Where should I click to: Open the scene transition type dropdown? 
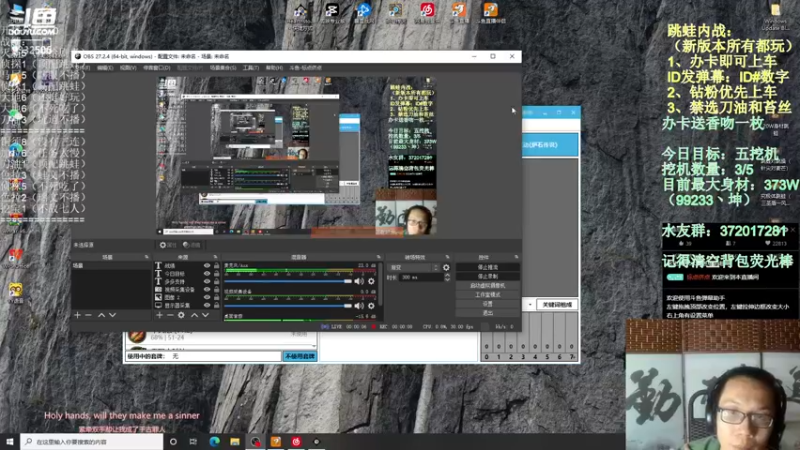(x=414, y=267)
